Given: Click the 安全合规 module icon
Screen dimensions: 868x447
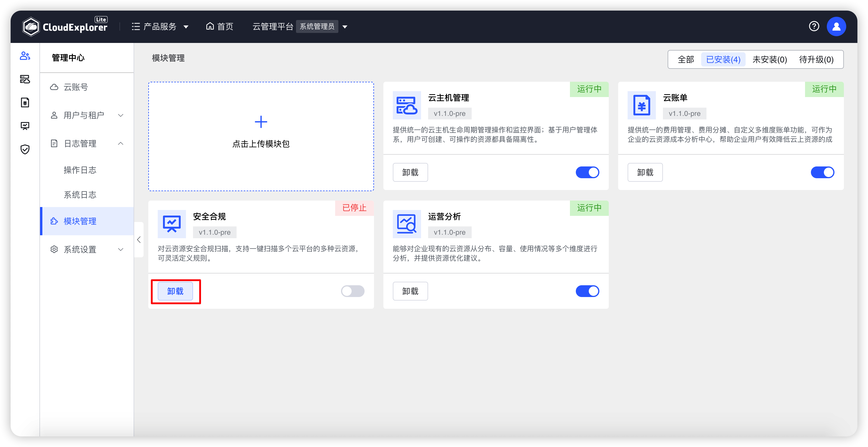Looking at the screenshot, I should [172, 224].
